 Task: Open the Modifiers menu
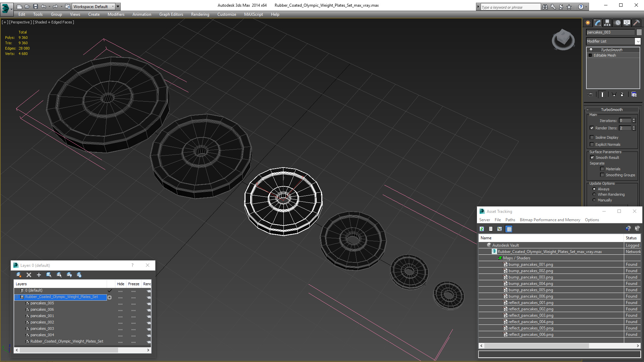tap(116, 14)
